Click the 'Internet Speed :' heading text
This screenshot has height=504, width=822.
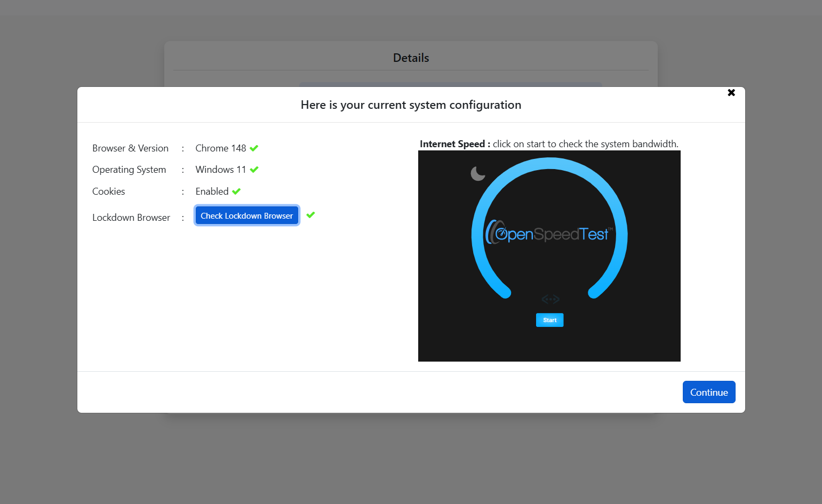pos(455,144)
